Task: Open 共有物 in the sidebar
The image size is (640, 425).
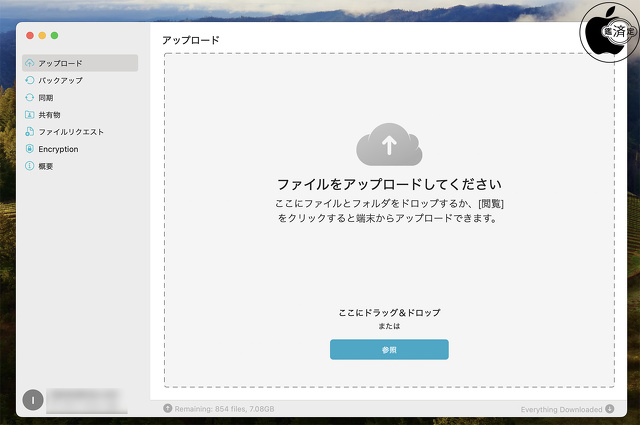Action: point(80,115)
